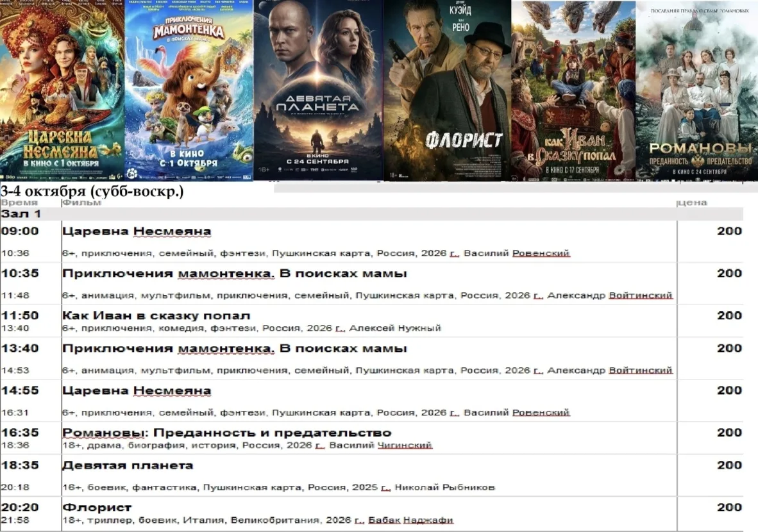Click the Фильм column header

[x=82, y=203]
